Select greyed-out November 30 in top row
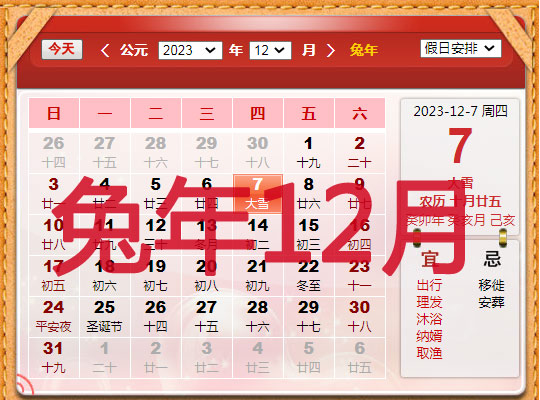This screenshot has width=540, height=400. (x=258, y=153)
